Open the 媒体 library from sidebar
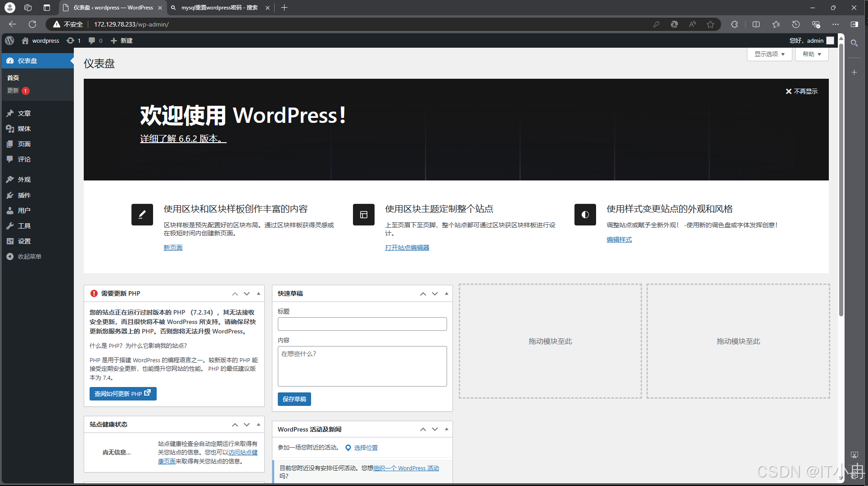This screenshot has width=868, height=486. 24,129
